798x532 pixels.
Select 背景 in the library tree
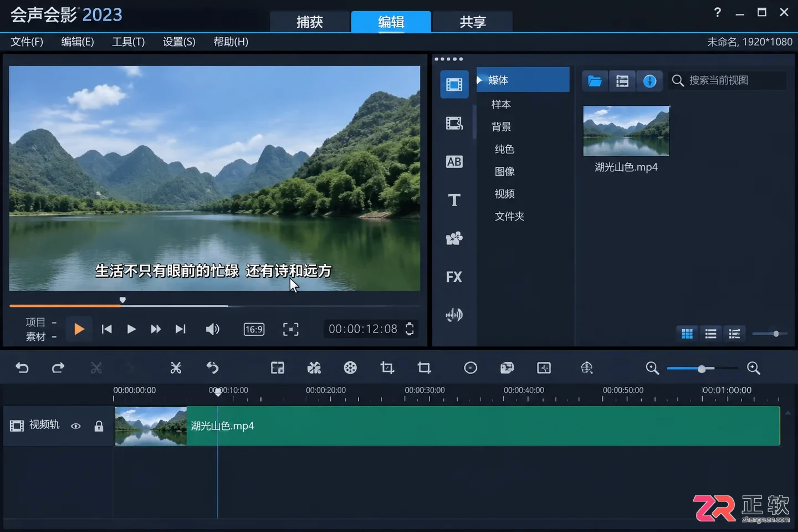tap(501, 127)
